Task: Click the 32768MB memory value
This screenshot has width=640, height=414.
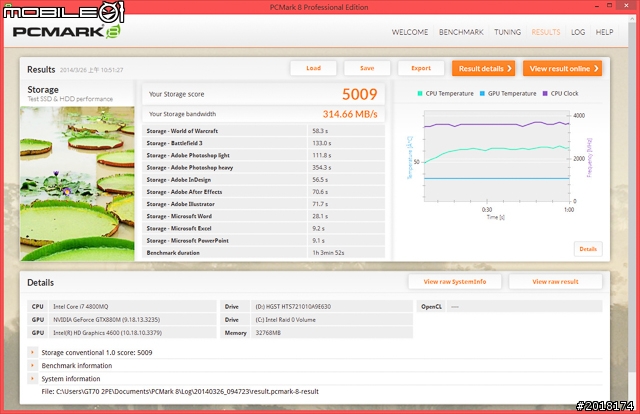Action: point(268,333)
